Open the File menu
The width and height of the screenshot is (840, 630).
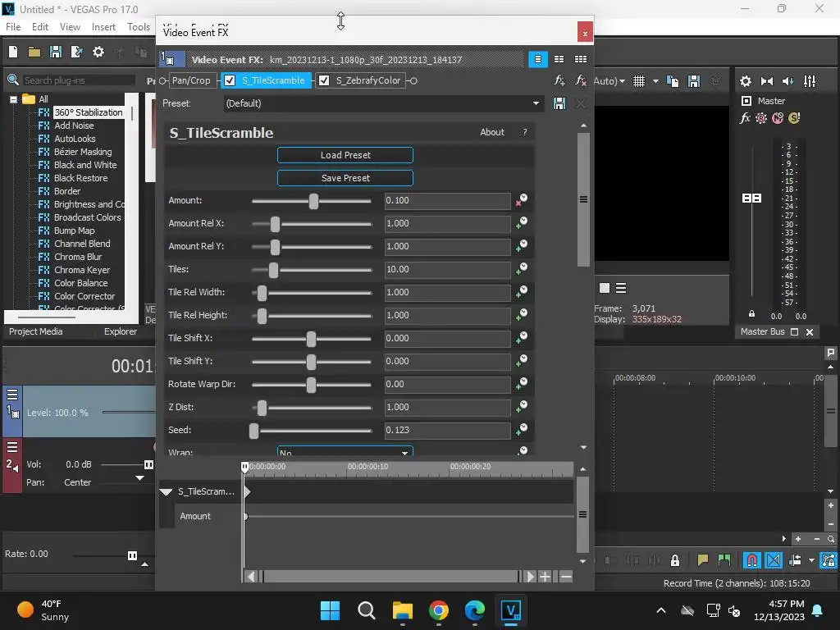[x=13, y=27]
